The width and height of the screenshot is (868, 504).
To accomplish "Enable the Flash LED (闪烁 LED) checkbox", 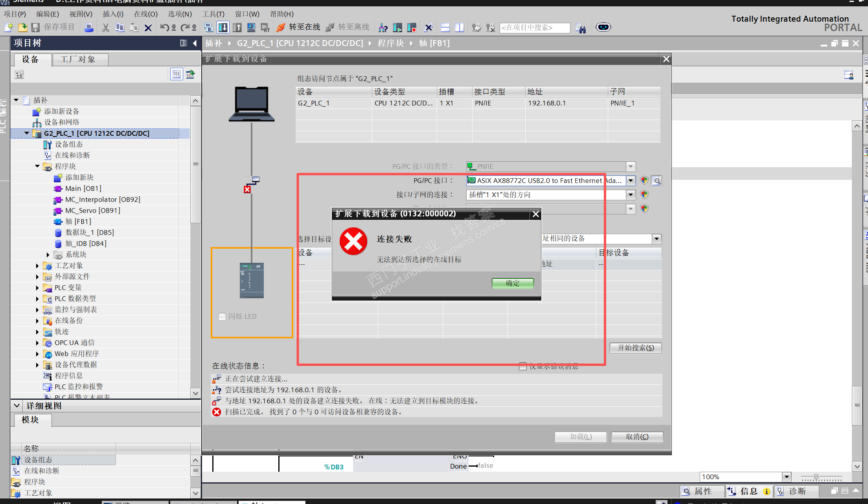I will coord(222,316).
